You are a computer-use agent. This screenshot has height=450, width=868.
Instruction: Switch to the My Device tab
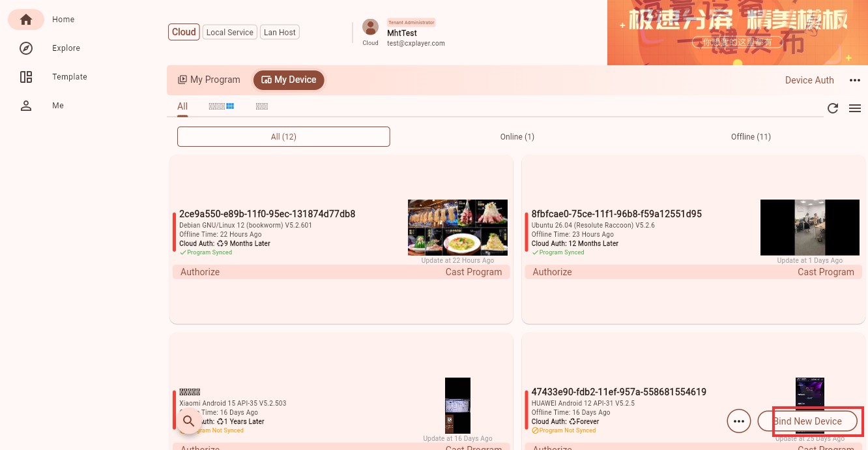(289, 80)
